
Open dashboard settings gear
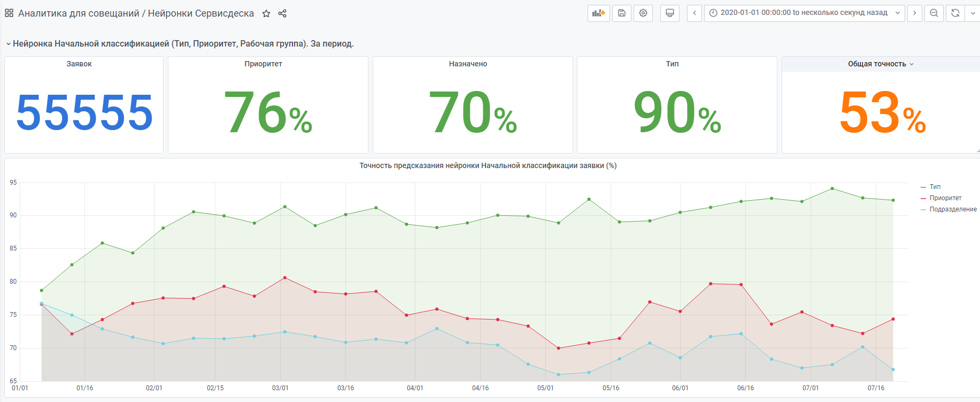[x=643, y=13]
